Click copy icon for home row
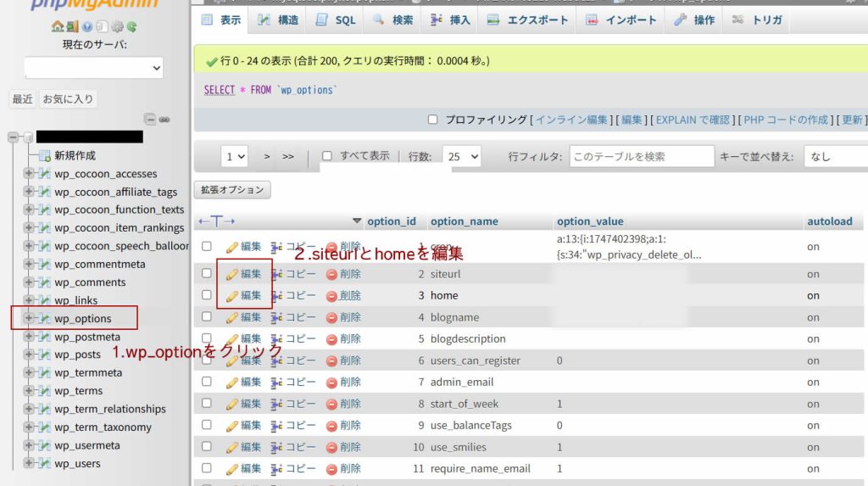Viewport: 868px width, 486px height. pyautogui.click(x=276, y=296)
